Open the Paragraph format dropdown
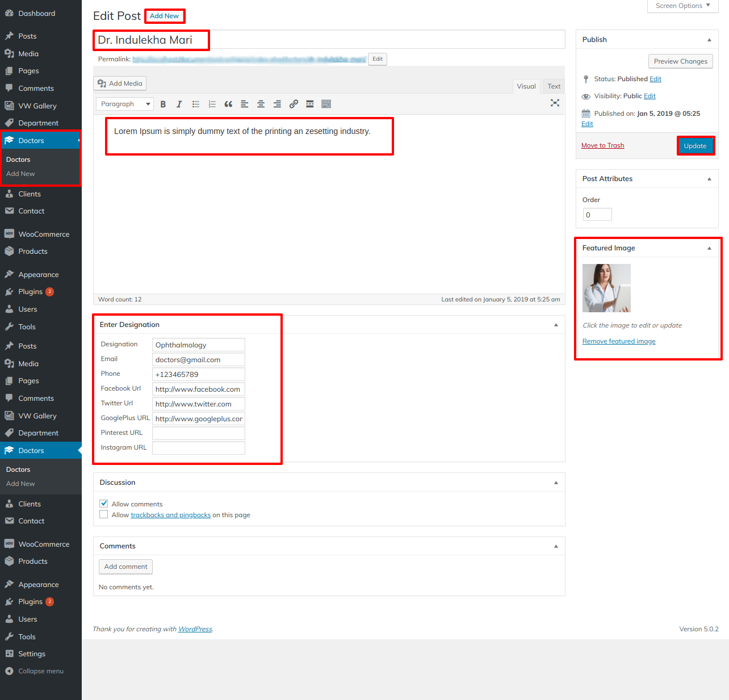The height and width of the screenshot is (700, 729). click(x=125, y=104)
